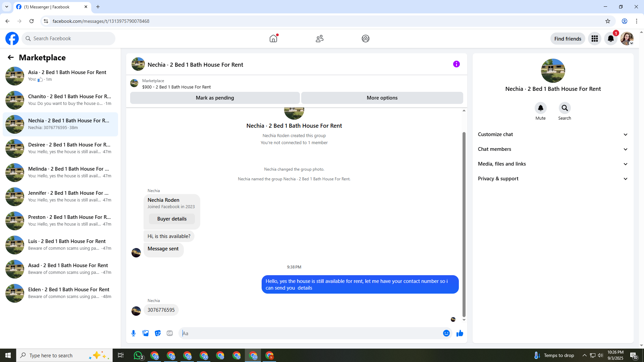This screenshot has height=362, width=644.
Task: Open the Jennifer rental conversation
Action: click(x=60, y=197)
